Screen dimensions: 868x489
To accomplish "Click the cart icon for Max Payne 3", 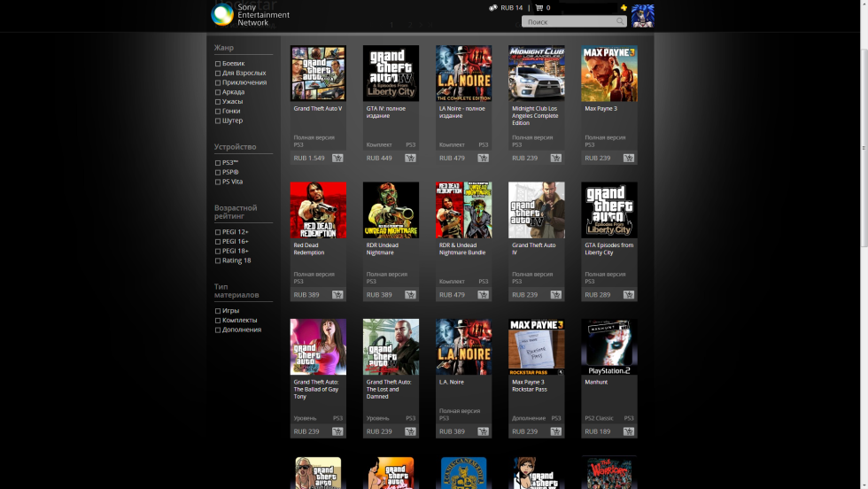I will [x=628, y=158].
